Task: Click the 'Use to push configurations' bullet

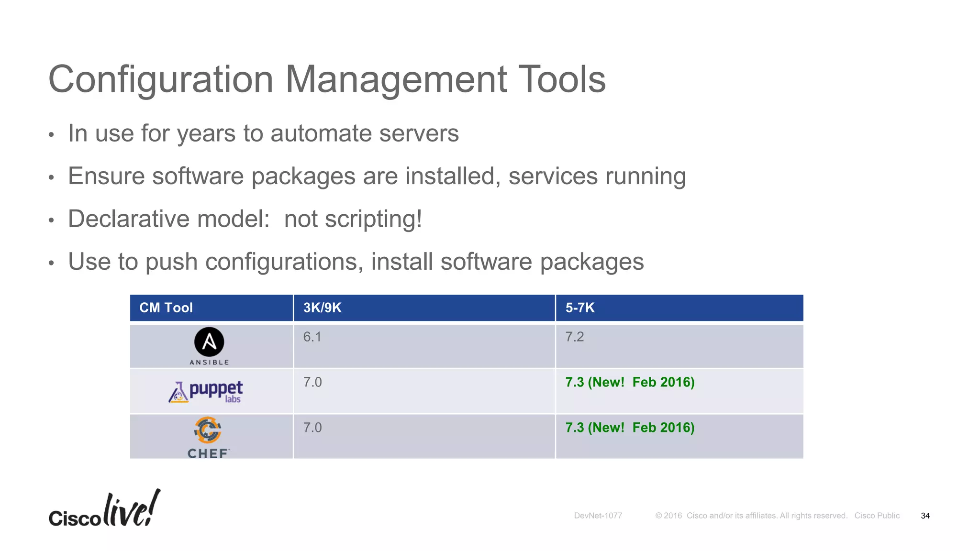Action: [x=356, y=262]
